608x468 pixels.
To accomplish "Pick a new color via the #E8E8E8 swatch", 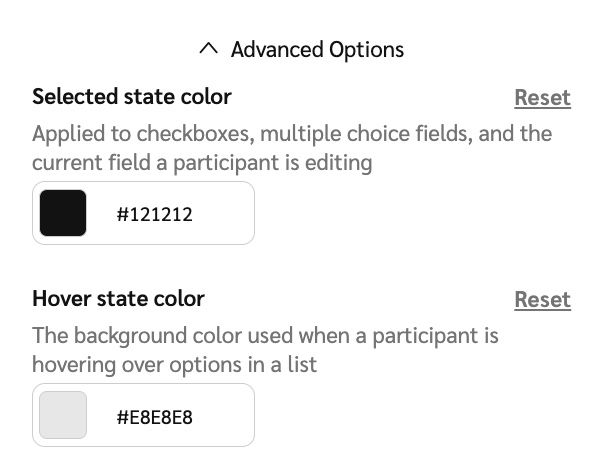I will point(63,415).
